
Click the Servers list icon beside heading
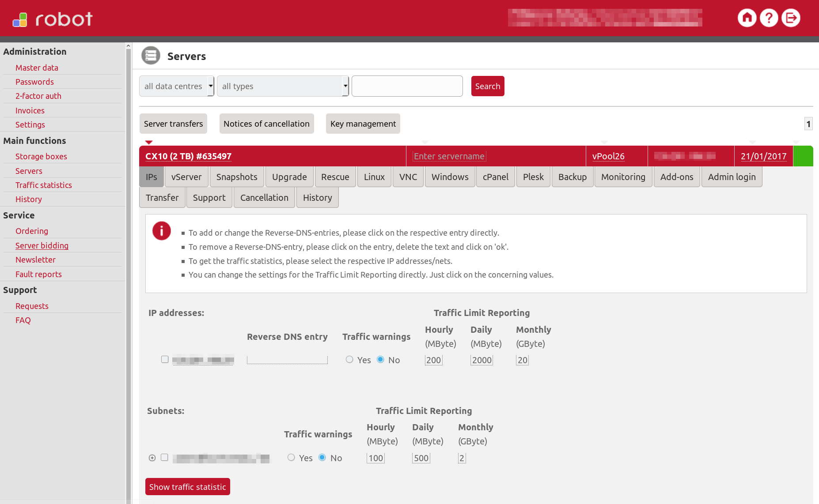click(151, 56)
